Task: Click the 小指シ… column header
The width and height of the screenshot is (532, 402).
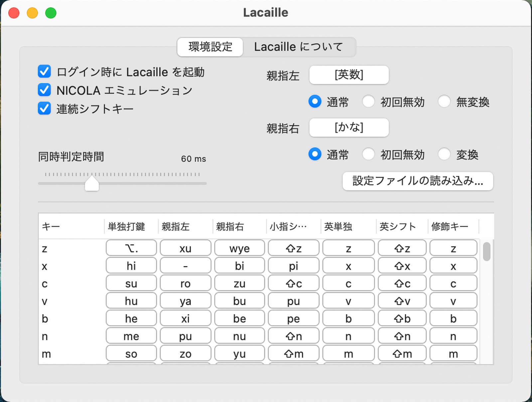Action: point(294,226)
